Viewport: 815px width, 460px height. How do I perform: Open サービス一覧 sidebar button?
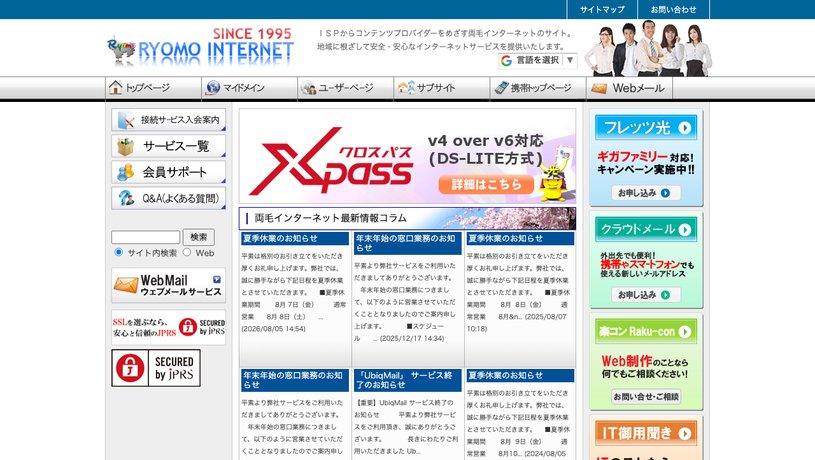click(x=168, y=146)
